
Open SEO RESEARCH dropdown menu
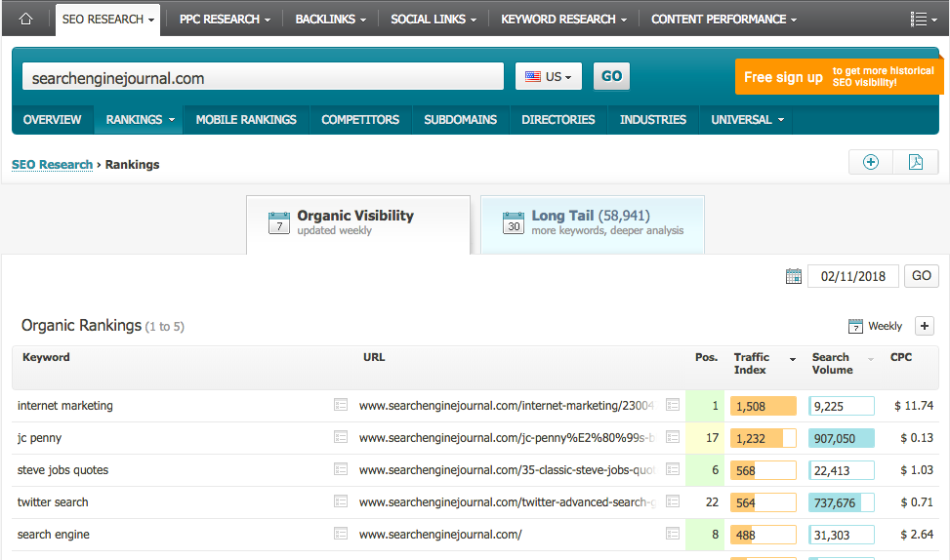pos(107,20)
